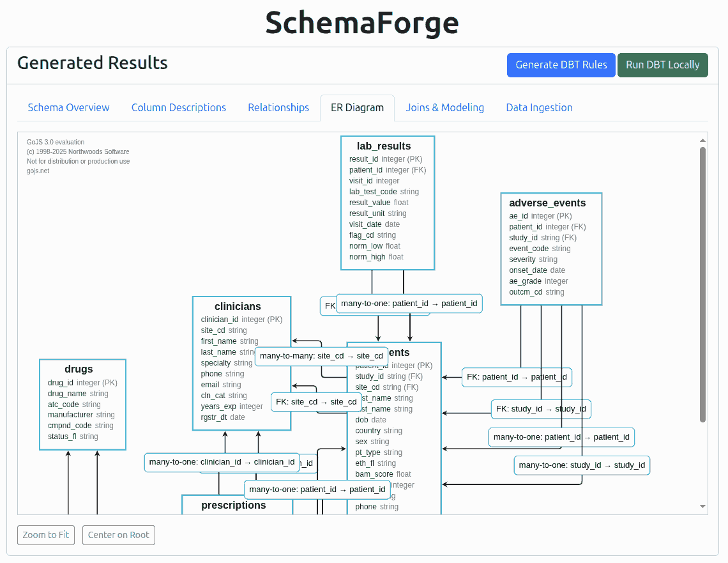Open the Data Ingestion tab
The height and width of the screenshot is (563, 728).
[x=539, y=107]
